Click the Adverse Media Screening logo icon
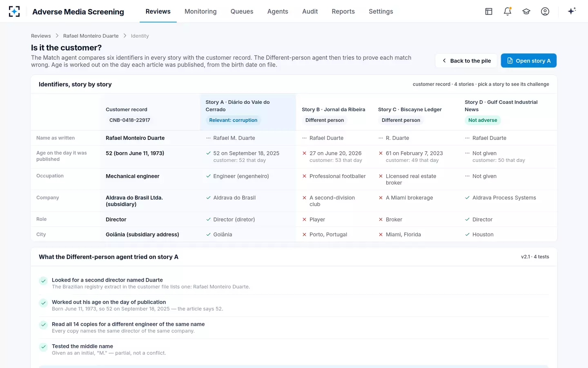This screenshot has width=588, height=368. (x=14, y=11)
